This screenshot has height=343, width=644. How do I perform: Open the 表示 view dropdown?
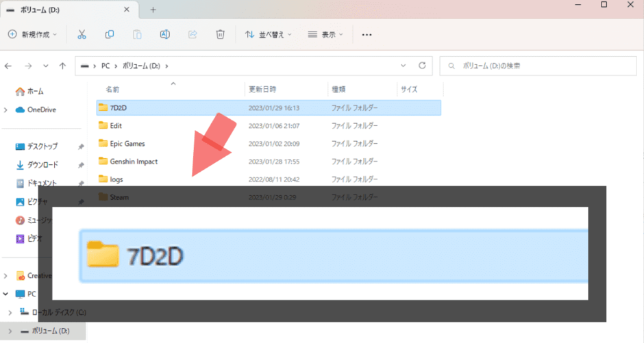[325, 34]
